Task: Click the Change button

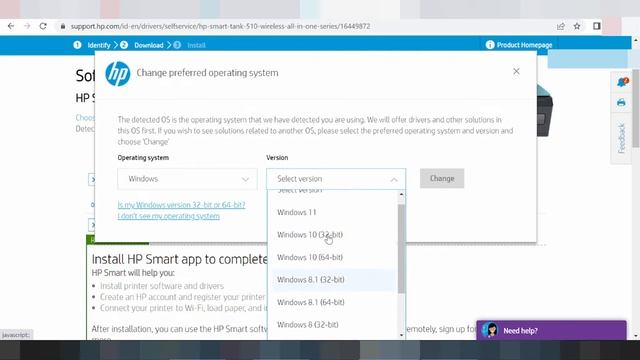Action: coord(442,178)
